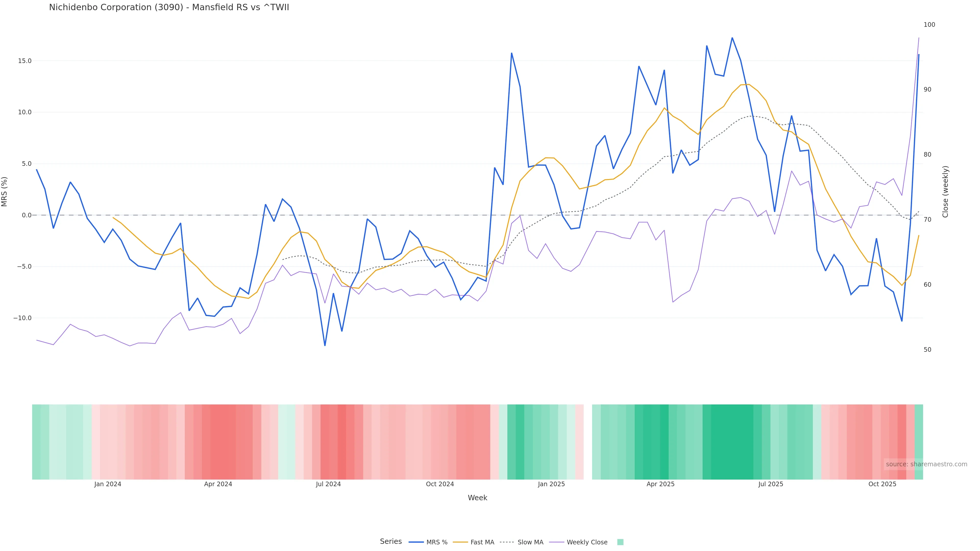Click the blue MRS % legend line icon
The height and width of the screenshot is (551, 980).
point(416,542)
